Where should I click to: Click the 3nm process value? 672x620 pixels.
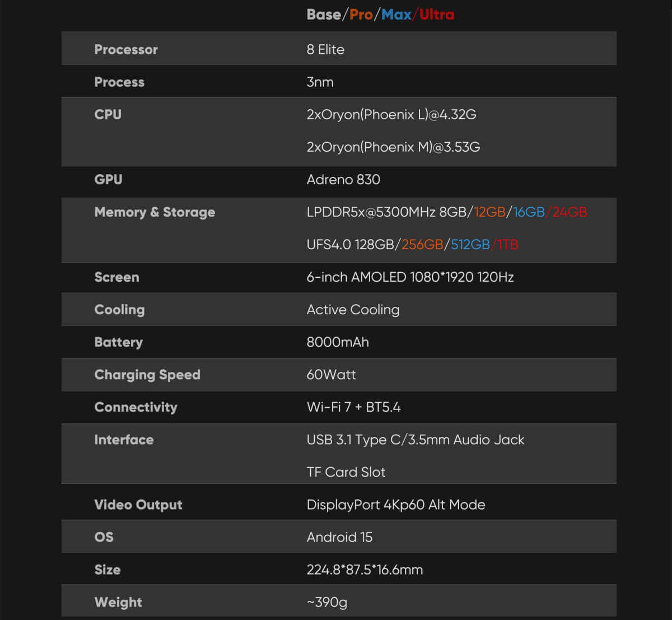point(320,82)
